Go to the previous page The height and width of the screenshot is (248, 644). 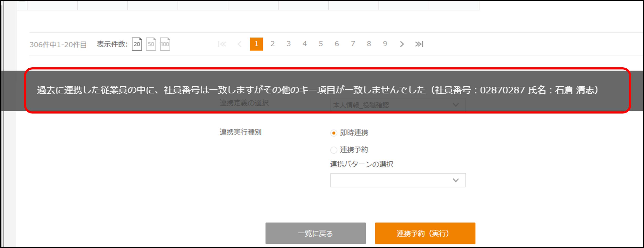coord(239,44)
